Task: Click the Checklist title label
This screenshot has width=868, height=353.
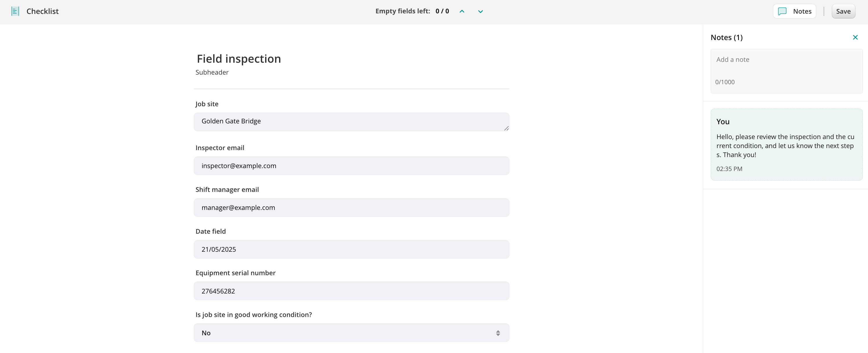Action: [42, 11]
